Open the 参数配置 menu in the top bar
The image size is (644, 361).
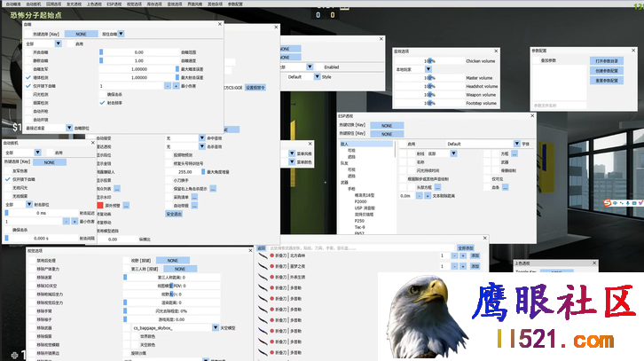[235, 4]
